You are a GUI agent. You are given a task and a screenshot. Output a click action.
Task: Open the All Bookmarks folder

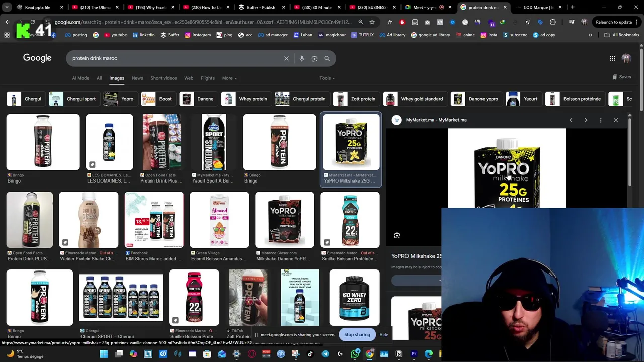(621, 35)
